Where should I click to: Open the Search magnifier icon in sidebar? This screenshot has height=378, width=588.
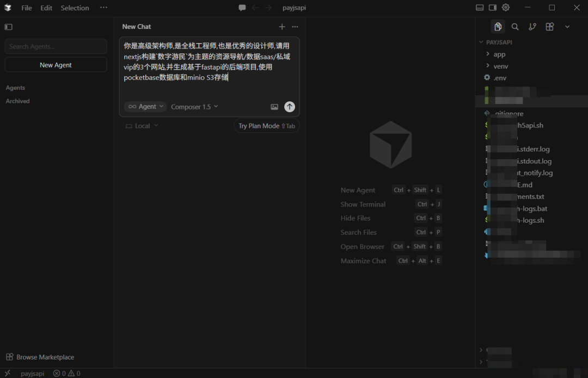(x=515, y=27)
